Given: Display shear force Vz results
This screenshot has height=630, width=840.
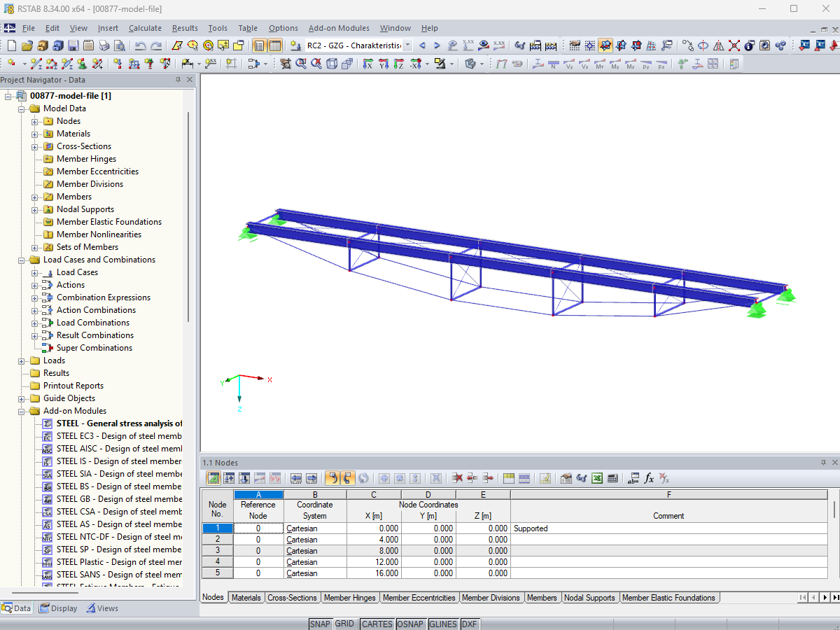Looking at the screenshot, I should click(x=584, y=64).
